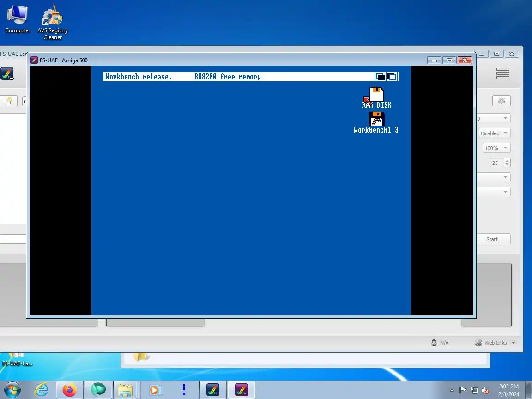Switch to FS-UAE Launcher taskbar button
This screenshot has width=532, height=399.
click(213, 390)
